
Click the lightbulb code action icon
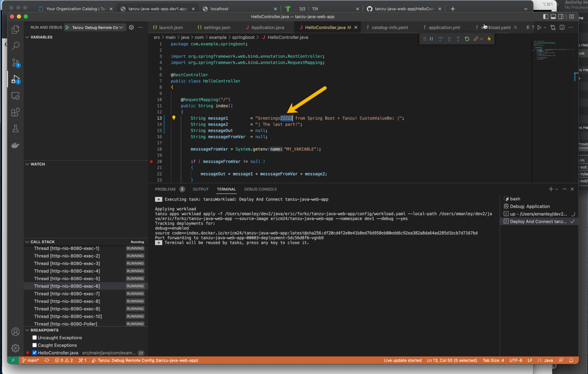point(174,118)
